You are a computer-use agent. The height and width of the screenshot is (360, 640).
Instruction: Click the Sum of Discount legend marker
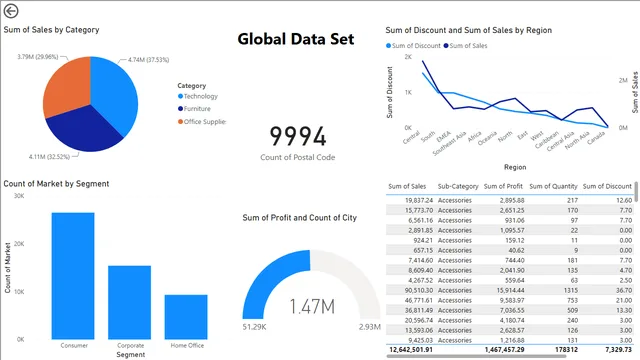point(389,46)
